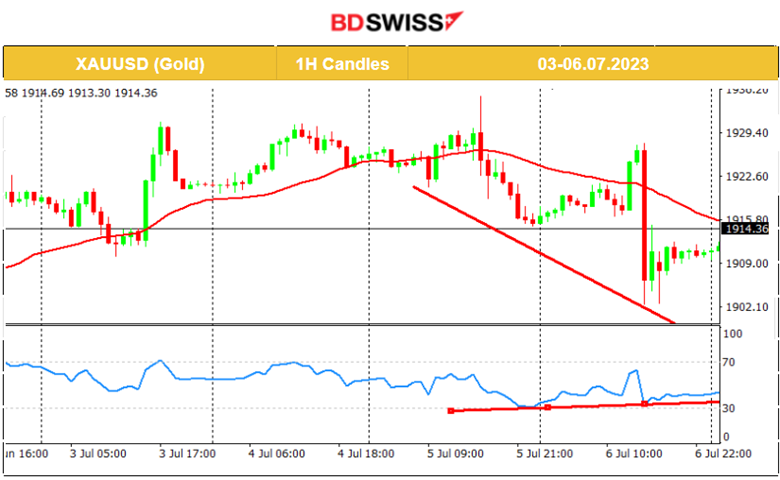This screenshot has height=480, width=780.
Task: Select the 1H Candles header cell
Action: (342, 64)
